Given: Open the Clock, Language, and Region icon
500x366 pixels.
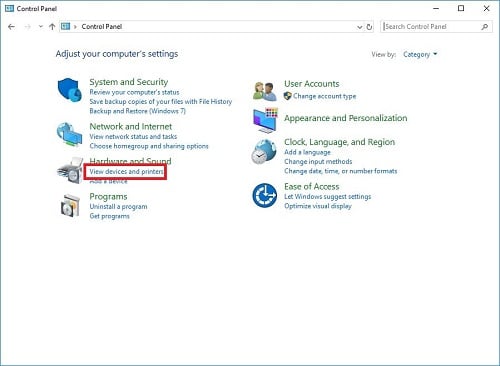Looking at the screenshot, I should coord(264,152).
